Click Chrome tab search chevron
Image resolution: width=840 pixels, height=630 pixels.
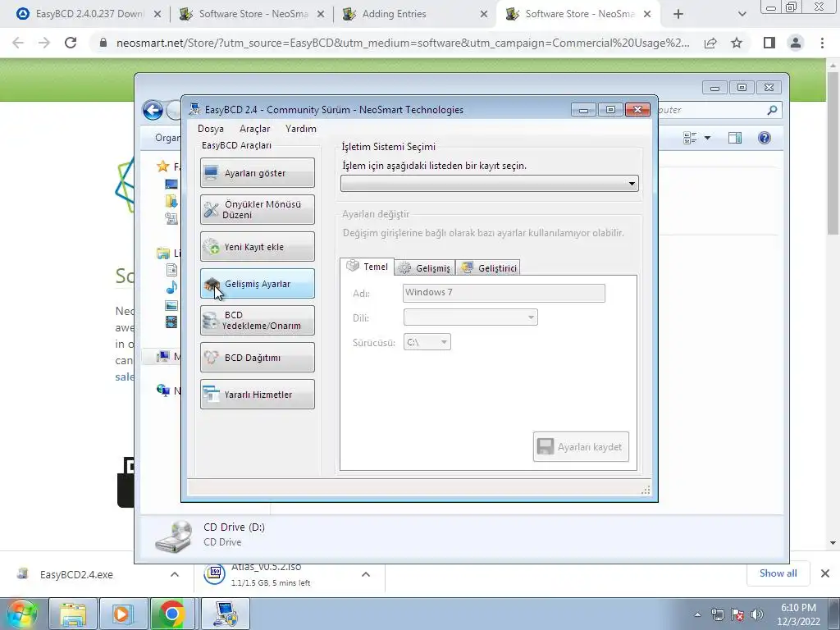tap(742, 15)
